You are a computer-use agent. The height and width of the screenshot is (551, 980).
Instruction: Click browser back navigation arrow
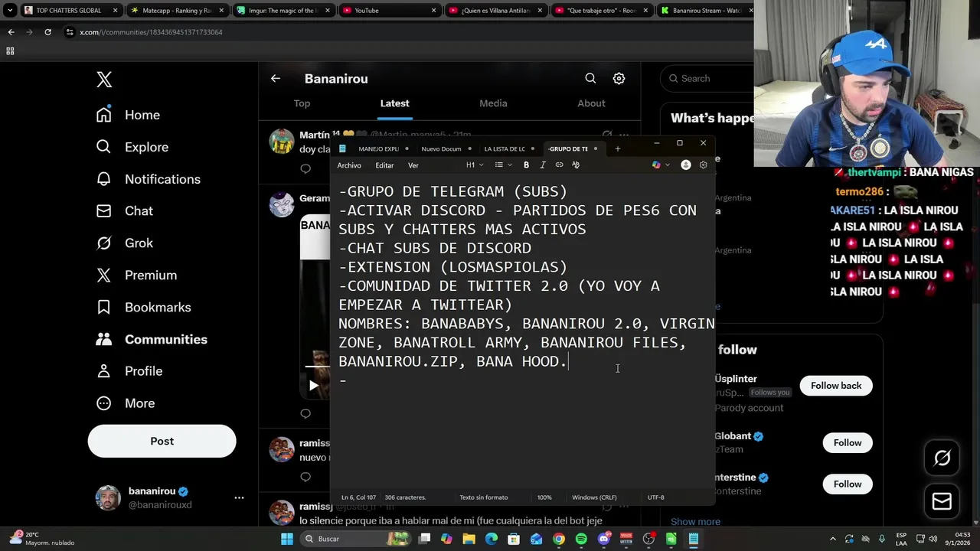pyautogui.click(x=11, y=32)
